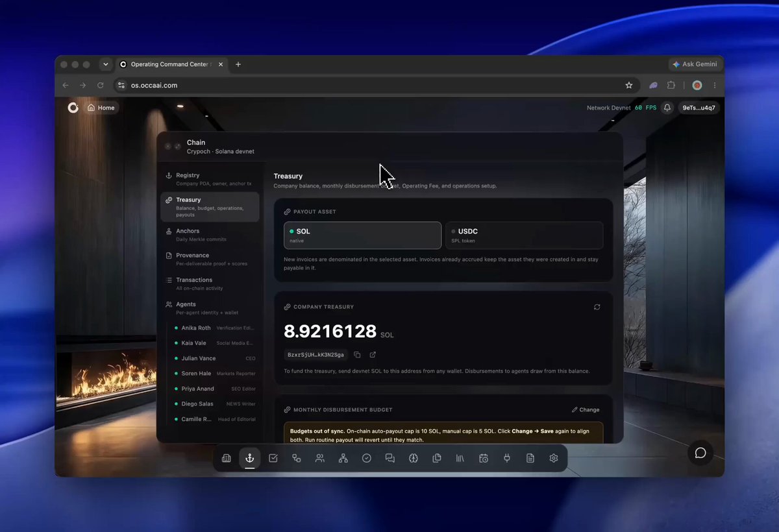Open the stacked documents icon in the dock
Screen dimensions: 779x532
(x=437, y=458)
